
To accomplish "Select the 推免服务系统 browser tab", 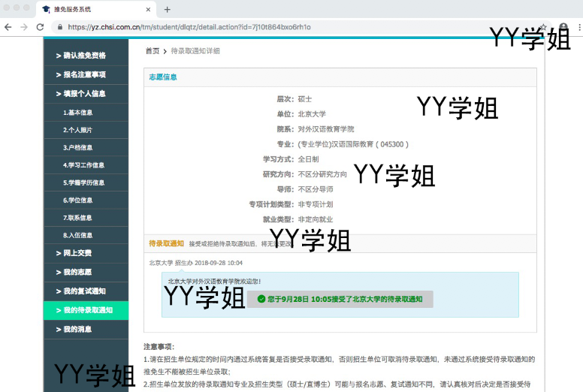I will pyautogui.click(x=96, y=9).
